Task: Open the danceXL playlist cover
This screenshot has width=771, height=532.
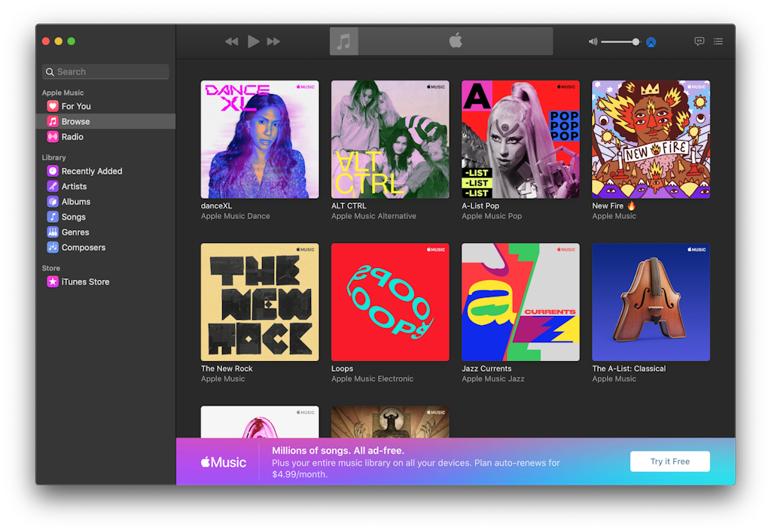Action: click(260, 139)
